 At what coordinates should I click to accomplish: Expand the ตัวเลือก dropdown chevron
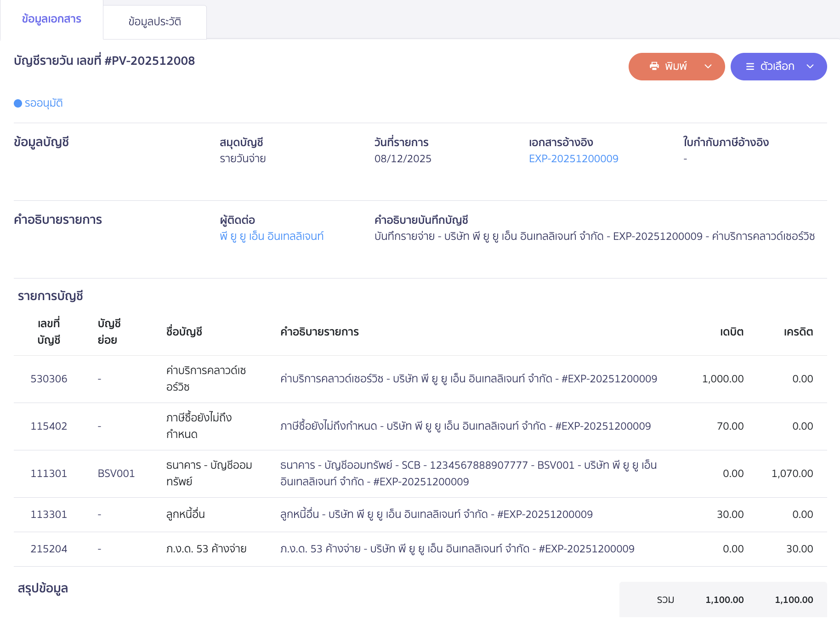[810, 67]
